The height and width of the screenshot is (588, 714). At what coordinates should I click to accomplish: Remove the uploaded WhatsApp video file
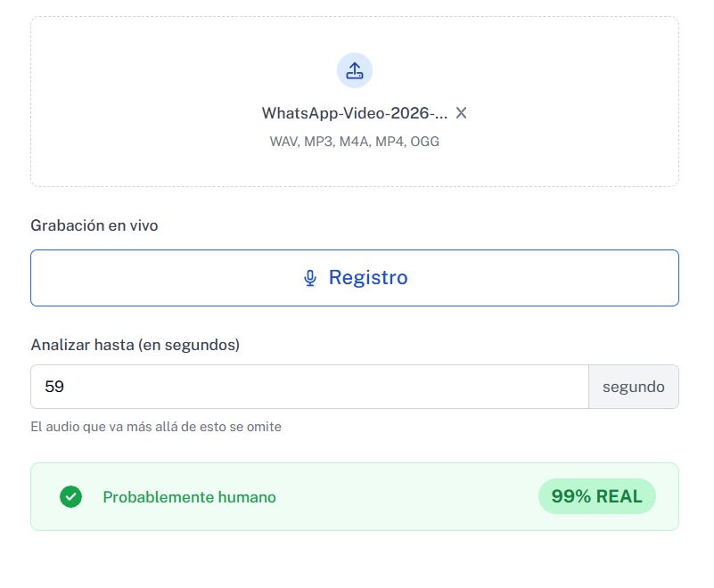461,113
